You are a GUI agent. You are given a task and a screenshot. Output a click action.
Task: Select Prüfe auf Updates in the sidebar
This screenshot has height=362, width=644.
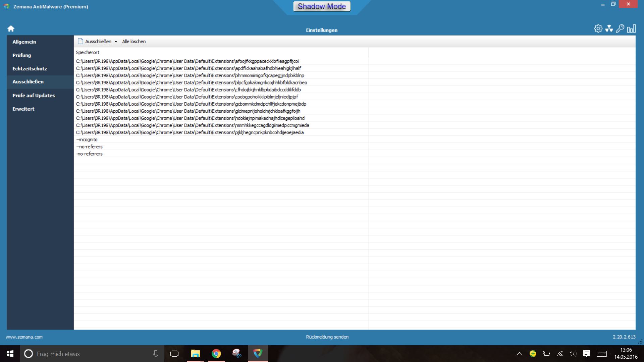(34, 96)
